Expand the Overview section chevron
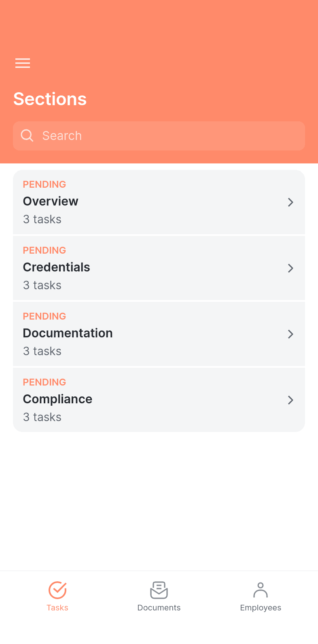 pos(290,202)
